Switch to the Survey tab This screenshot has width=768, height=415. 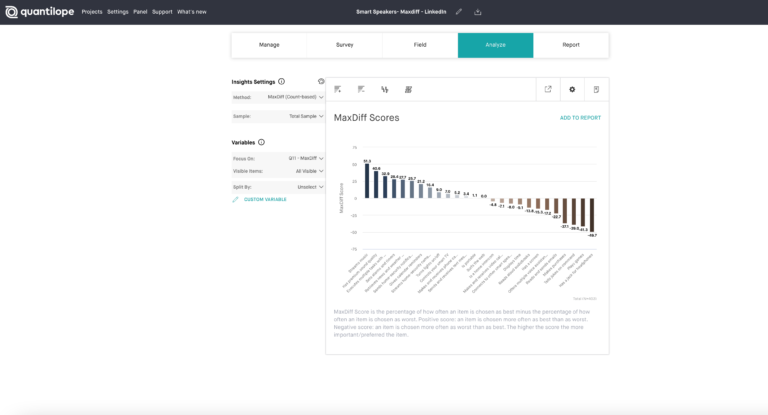[x=344, y=45]
